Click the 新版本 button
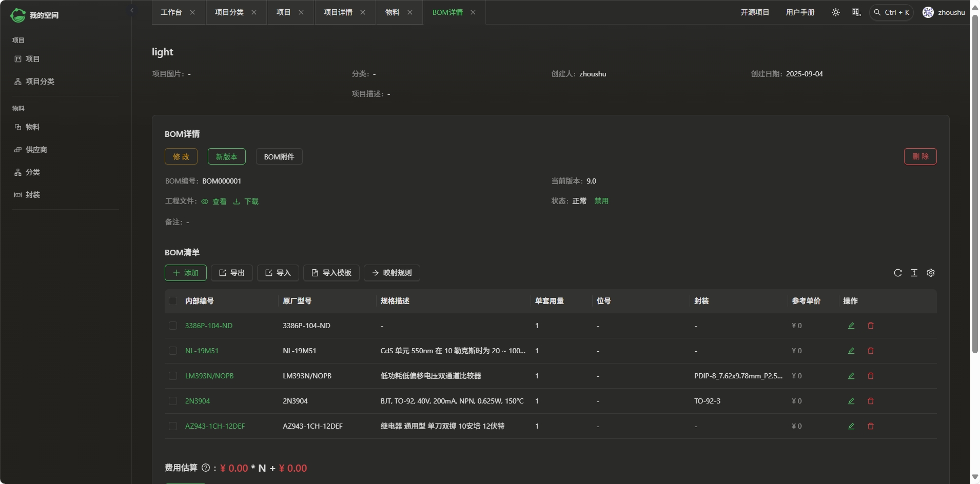This screenshot has height=484, width=980. (x=226, y=156)
